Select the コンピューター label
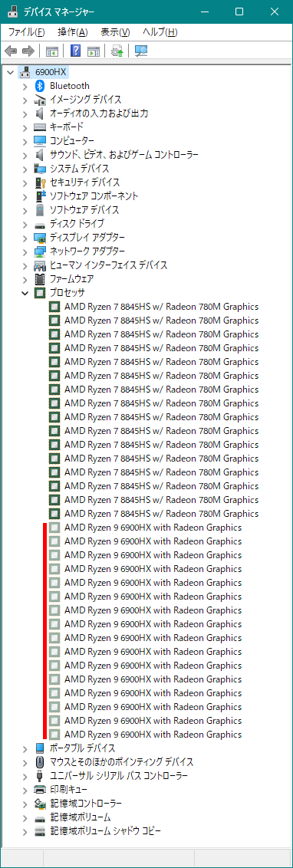The width and height of the screenshot is (293, 868). pyautogui.click(x=72, y=141)
